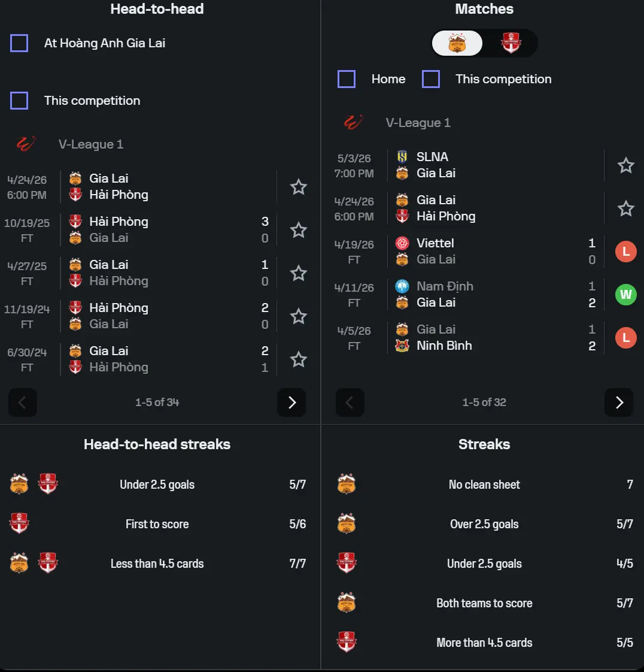Favorite the upcoming SLNA vs Gia Lai match
The image size is (644, 672).
[x=625, y=165]
